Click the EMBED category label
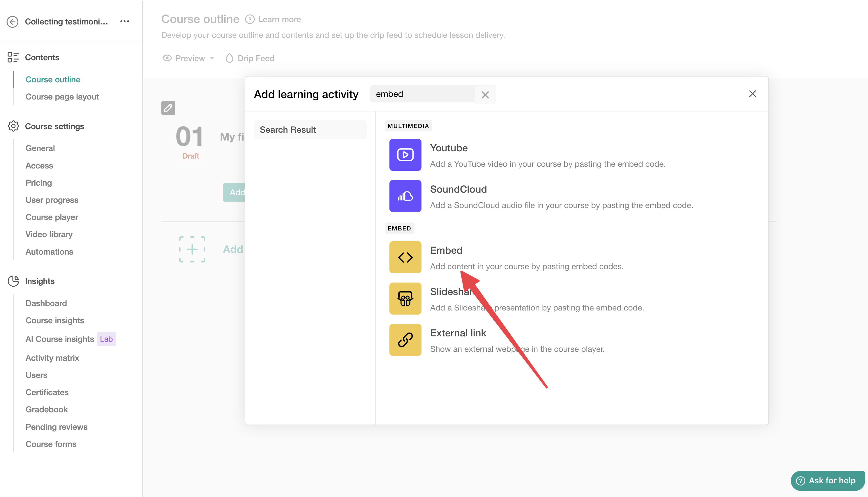This screenshot has width=868, height=497. click(x=399, y=228)
